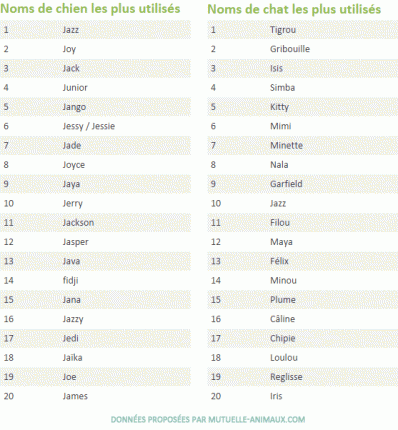Image resolution: width=398 pixels, height=430 pixels.
Task: Click the cat name Gribouille
Action: 290,49
